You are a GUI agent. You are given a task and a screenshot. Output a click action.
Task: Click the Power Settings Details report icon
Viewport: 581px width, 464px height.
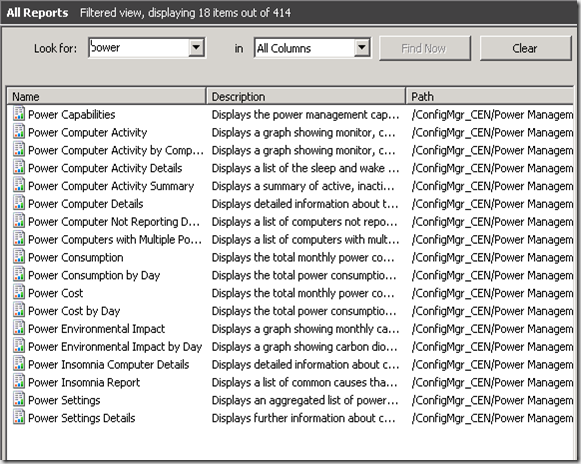[x=19, y=417]
